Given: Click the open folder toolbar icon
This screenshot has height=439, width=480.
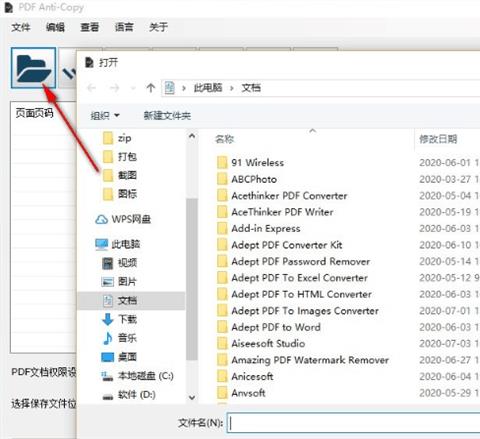Looking at the screenshot, I should coord(33,68).
